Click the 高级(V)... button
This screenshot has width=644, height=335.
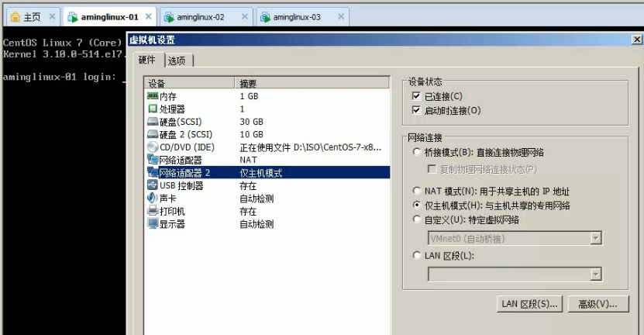coord(598,304)
